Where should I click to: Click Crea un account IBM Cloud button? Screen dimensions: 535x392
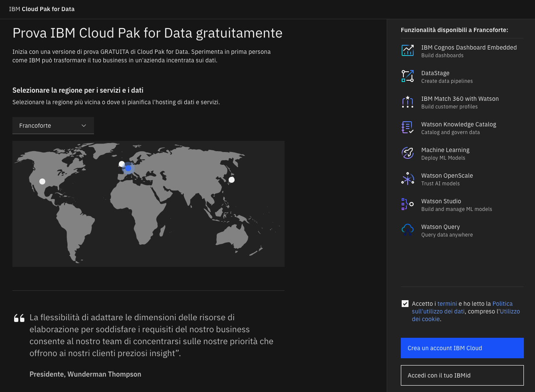pos(462,348)
